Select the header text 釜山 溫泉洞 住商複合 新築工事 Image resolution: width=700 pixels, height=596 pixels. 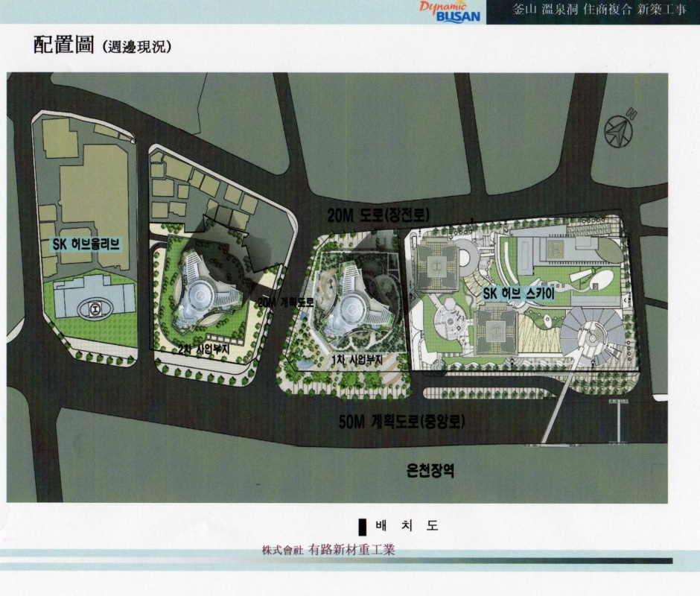click(599, 10)
